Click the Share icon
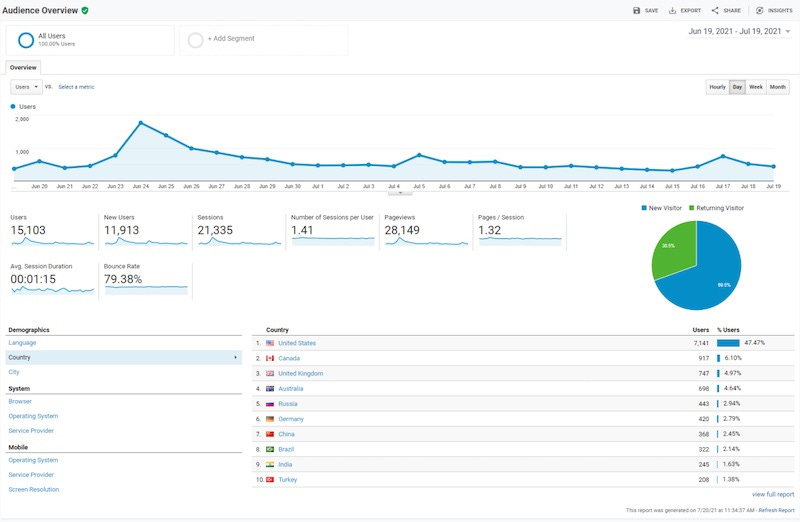800x522 pixels. point(715,10)
